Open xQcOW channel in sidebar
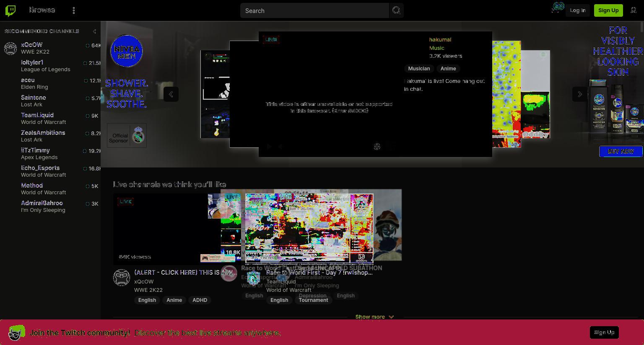Viewport: 644px width, 345px height. tap(50, 48)
